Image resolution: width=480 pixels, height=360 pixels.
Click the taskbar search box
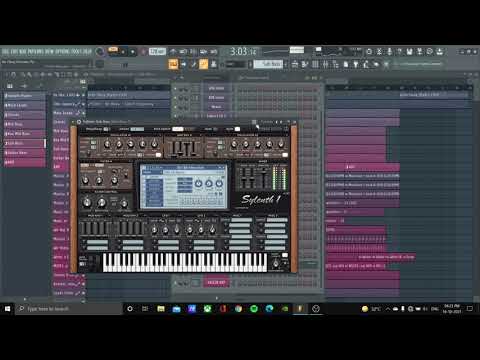pos(70,309)
